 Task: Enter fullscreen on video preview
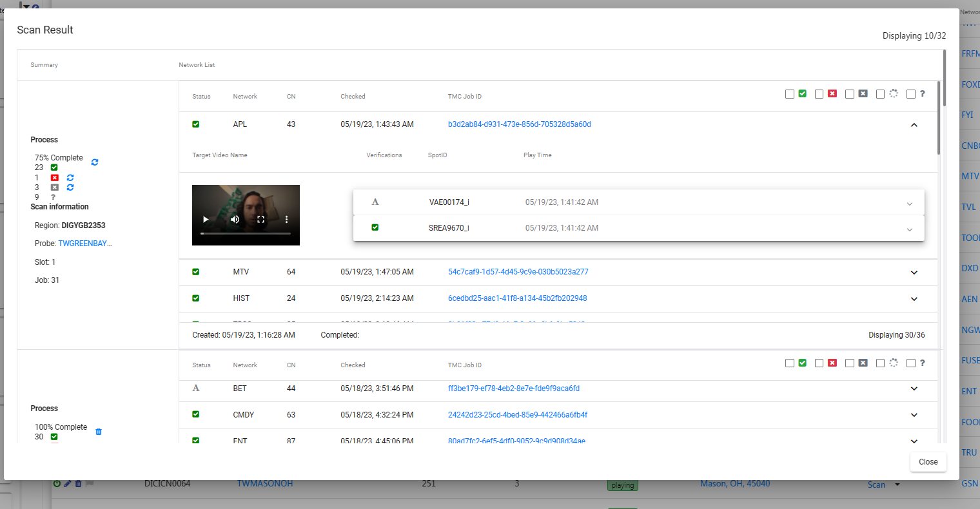click(260, 220)
